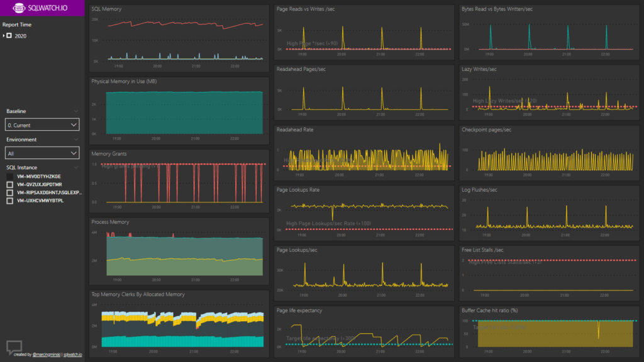Open the Baseline dropdown showing 0. Current

tap(42, 125)
